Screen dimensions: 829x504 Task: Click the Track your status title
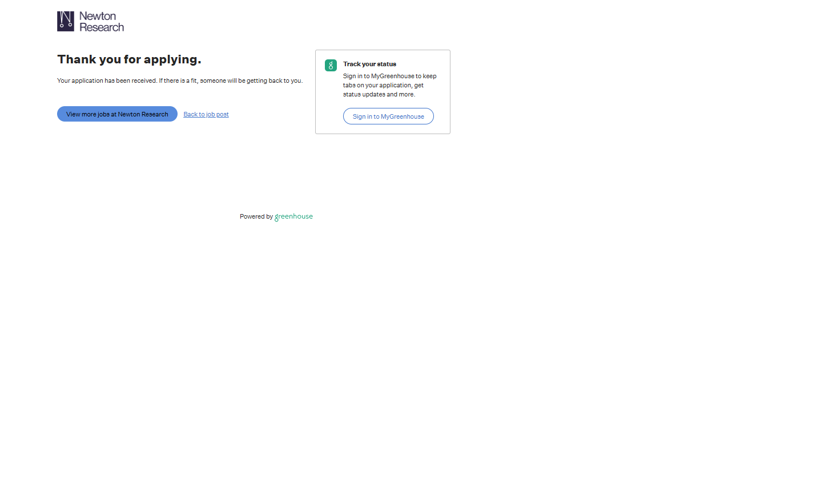(x=369, y=64)
